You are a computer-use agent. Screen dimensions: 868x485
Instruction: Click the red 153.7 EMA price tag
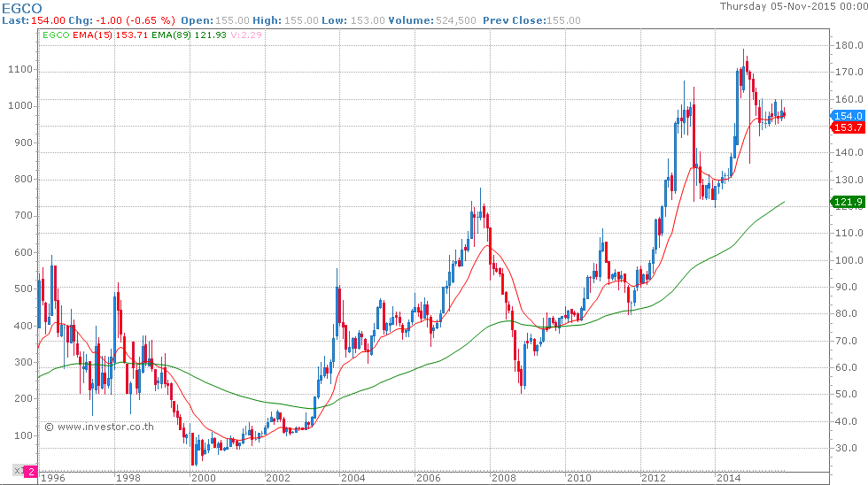pyautogui.click(x=849, y=127)
